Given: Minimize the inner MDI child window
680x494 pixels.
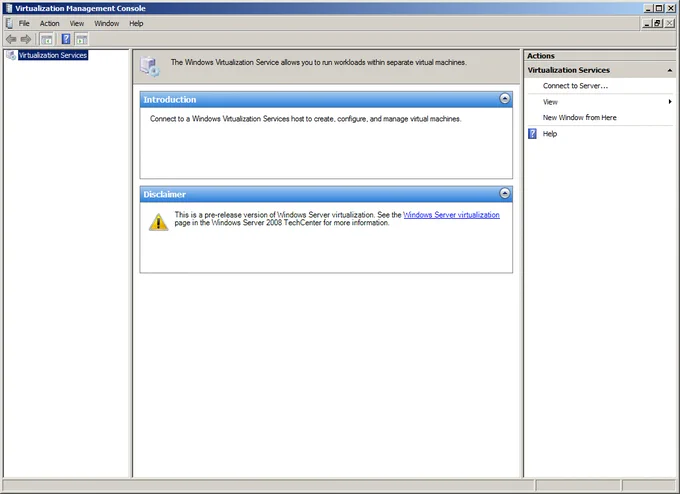Looking at the screenshot, I should coord(647,23).
